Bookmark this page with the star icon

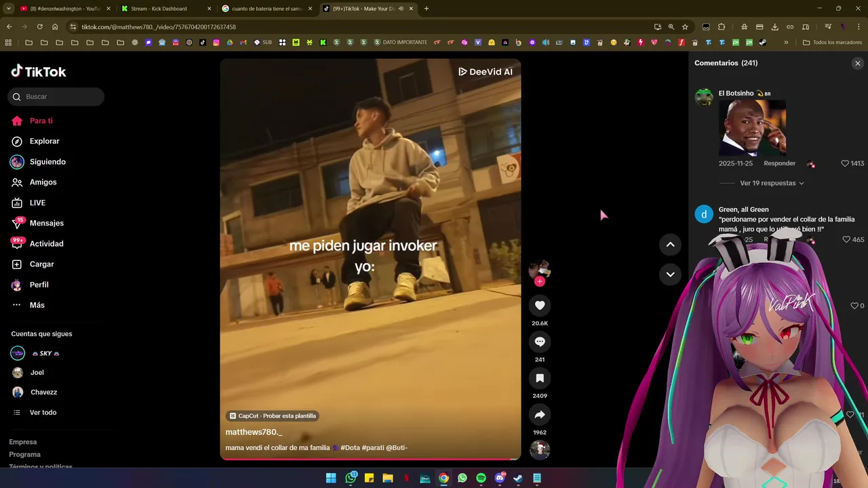click(685, 26)
